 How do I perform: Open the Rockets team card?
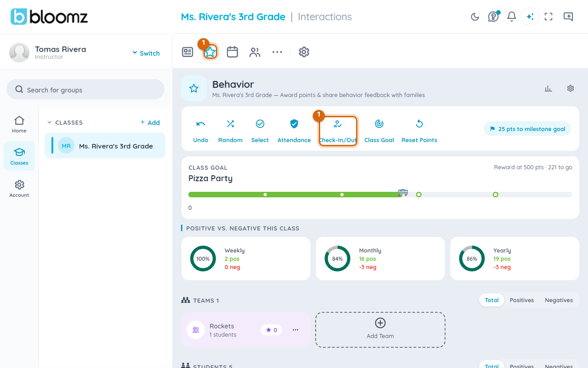246,330
